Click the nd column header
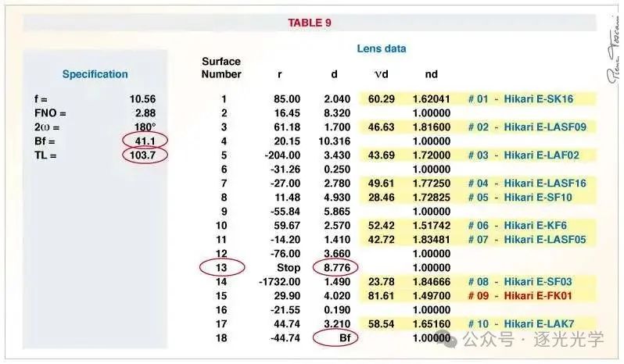The height and width of the screenshot is (364, 624). coord(432,74)
